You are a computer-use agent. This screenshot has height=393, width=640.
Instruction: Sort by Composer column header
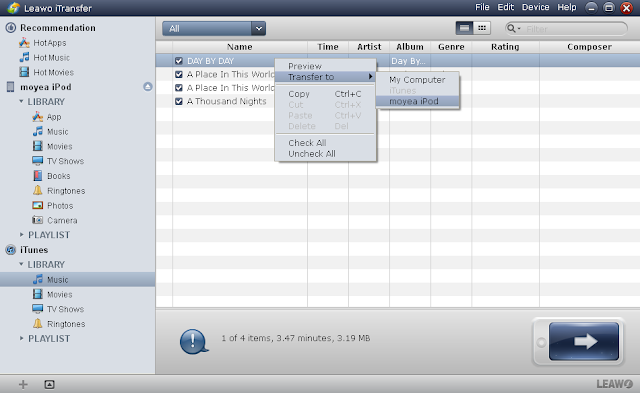[589, 47]
